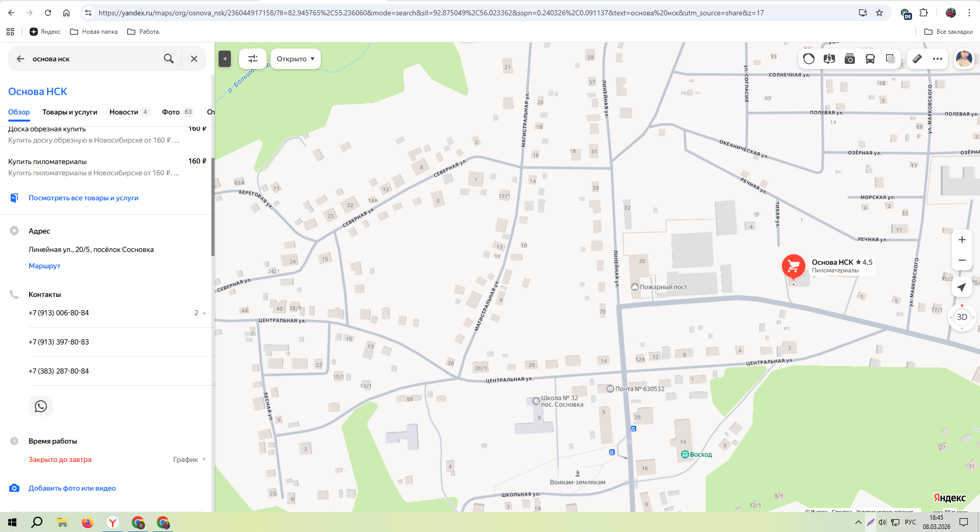
Task: Open Yandex Browser from the taskbar
Action: point(112,522)
